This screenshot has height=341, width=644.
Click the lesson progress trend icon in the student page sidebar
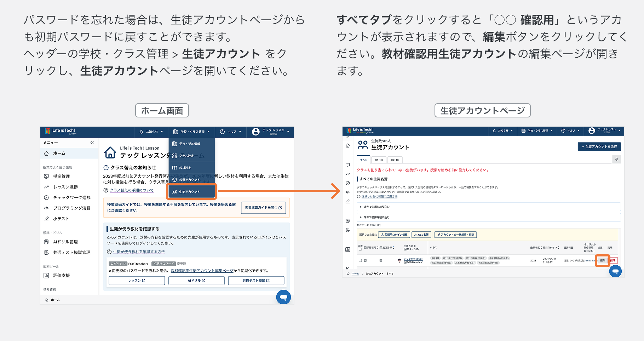(347, 174)
